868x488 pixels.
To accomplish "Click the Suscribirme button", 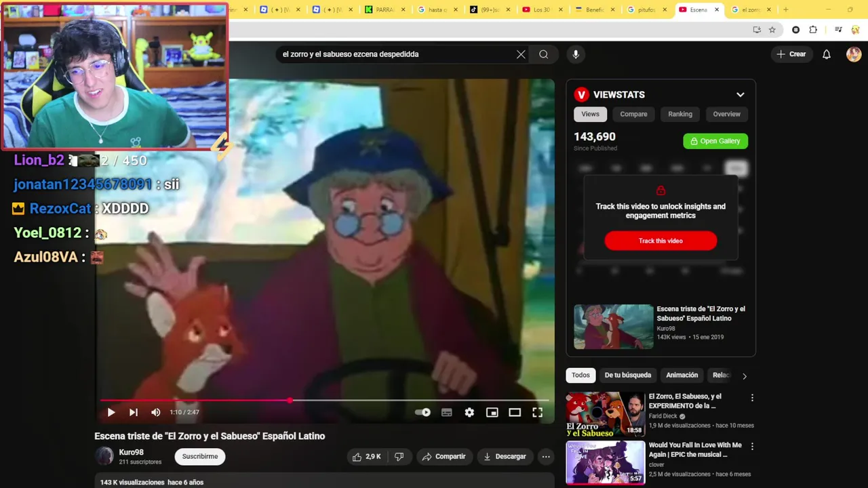I will [200, 457].
